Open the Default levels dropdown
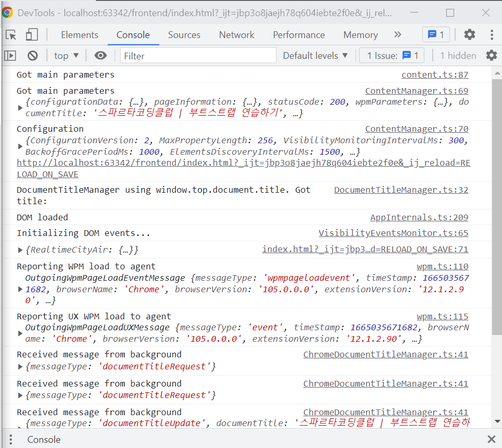 [x=315, y=56]
